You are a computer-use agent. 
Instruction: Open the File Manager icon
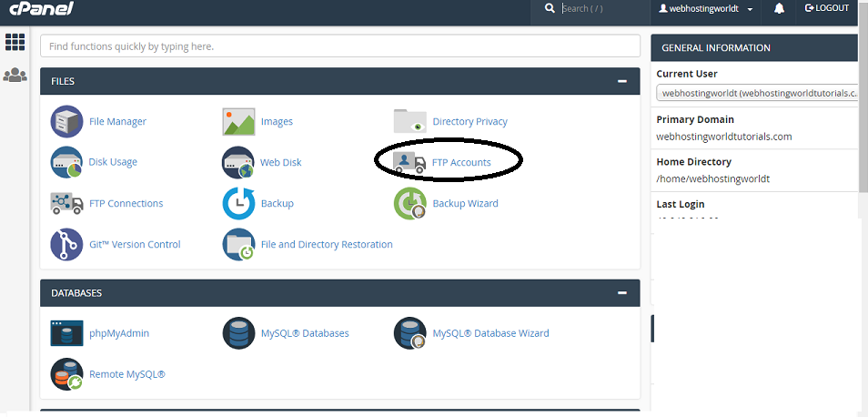coord(66,121)
